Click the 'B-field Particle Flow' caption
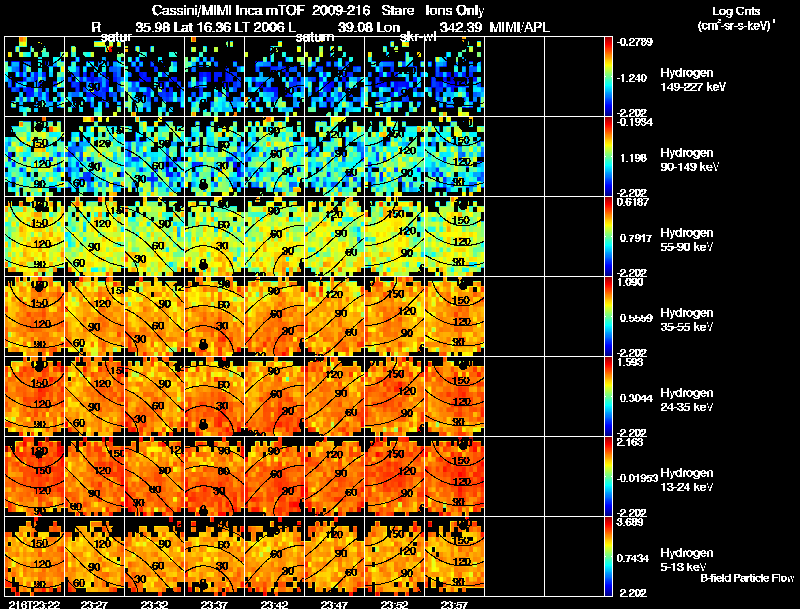This screenshot has width=800, height=609. pyautogui.click(x=747, y=578)
